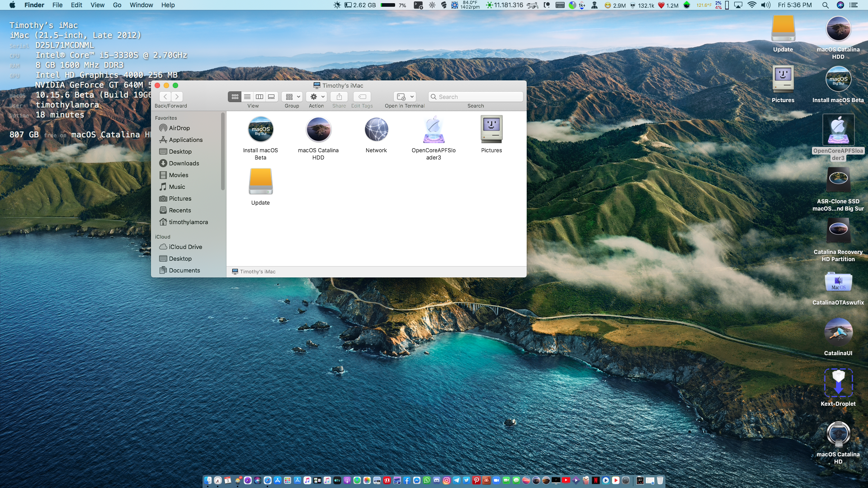
Task: Select Desktop under iCloud in the sidebar
Action: 175,258
